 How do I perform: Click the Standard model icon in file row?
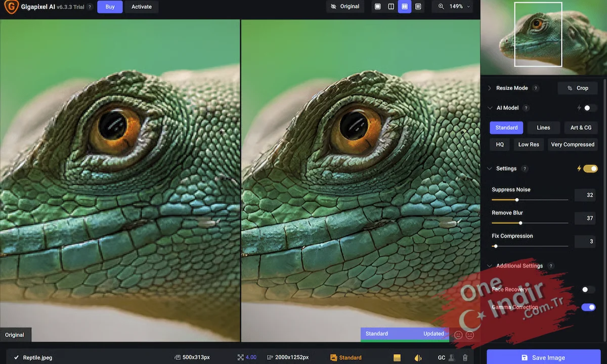pos(333,357)
